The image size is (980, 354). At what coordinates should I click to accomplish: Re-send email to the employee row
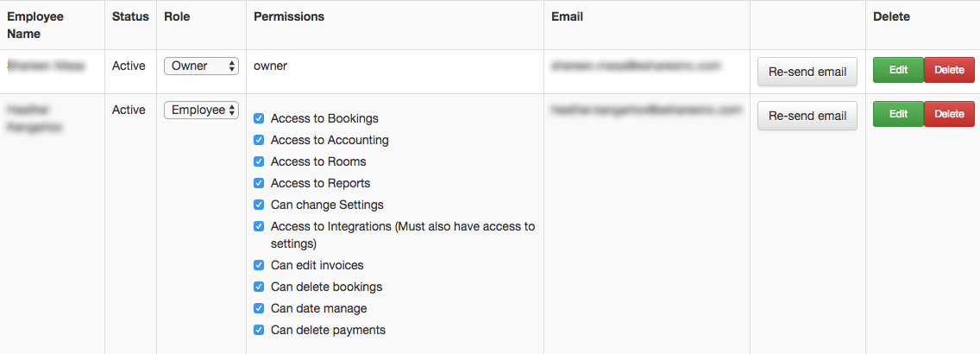click(x=807, y=116)
